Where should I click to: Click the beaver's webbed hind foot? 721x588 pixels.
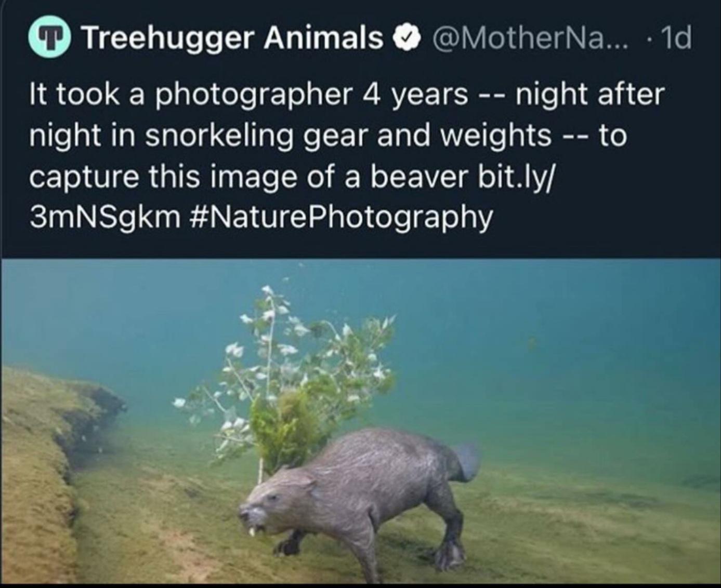(450, 556)
